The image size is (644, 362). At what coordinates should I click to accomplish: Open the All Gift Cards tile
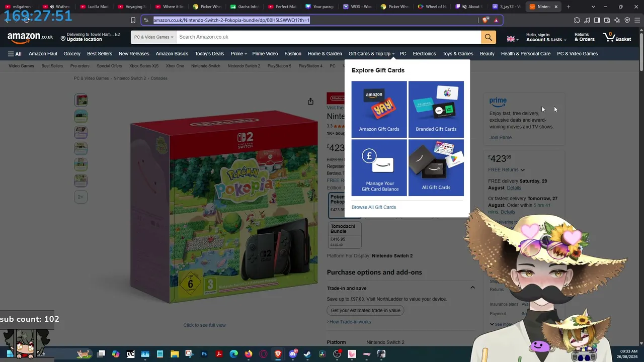pos(436,167)
